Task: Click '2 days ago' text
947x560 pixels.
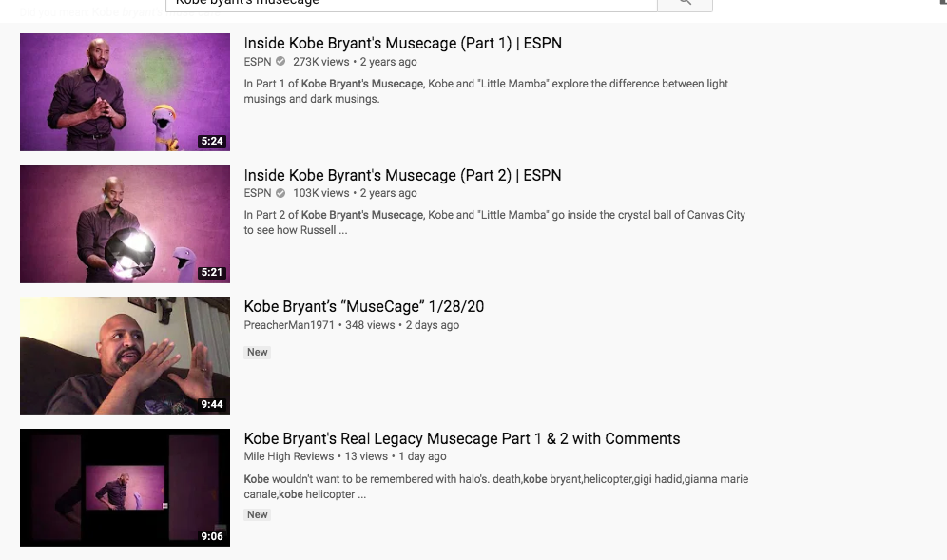Action: (x=433, y=325)
